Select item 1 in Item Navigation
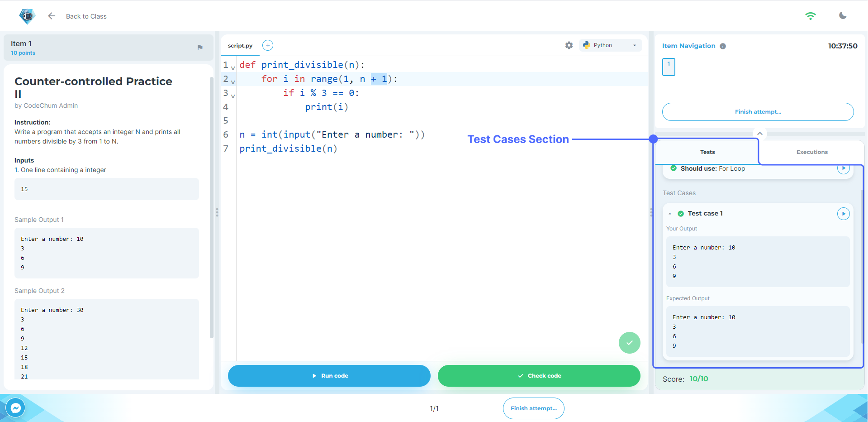Image resolution: width=868 pixels, height=422 pixels. tap(669, 67)
